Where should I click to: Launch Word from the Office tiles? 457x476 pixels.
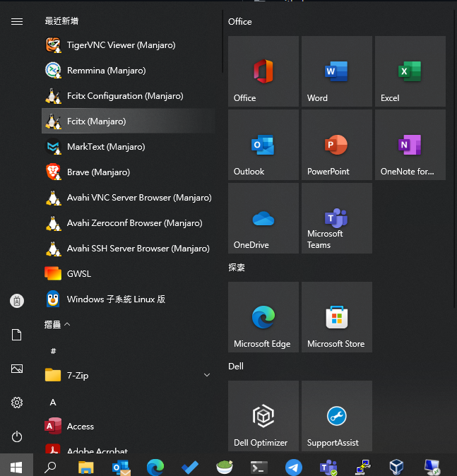337,71
